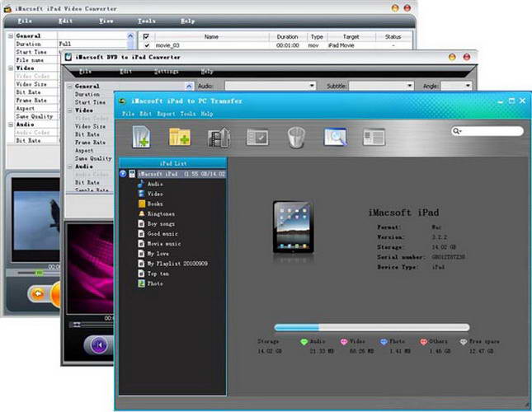Collapse Video section in iPad Video Converter
The image size is (532, 412).
click(11, 68)
